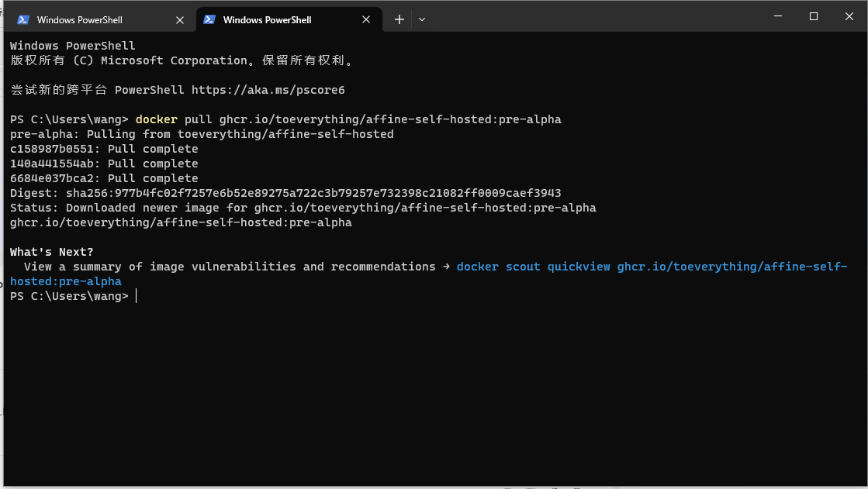Image resolution: width=868 pixels, height=489 pixels.
Task: Click the last PS C:\Users\wang> prompt
Action: (69, 296)
